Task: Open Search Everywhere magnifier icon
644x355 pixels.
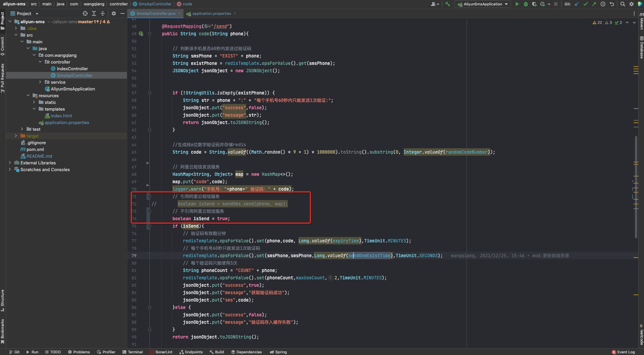Action: coord(623,4)
